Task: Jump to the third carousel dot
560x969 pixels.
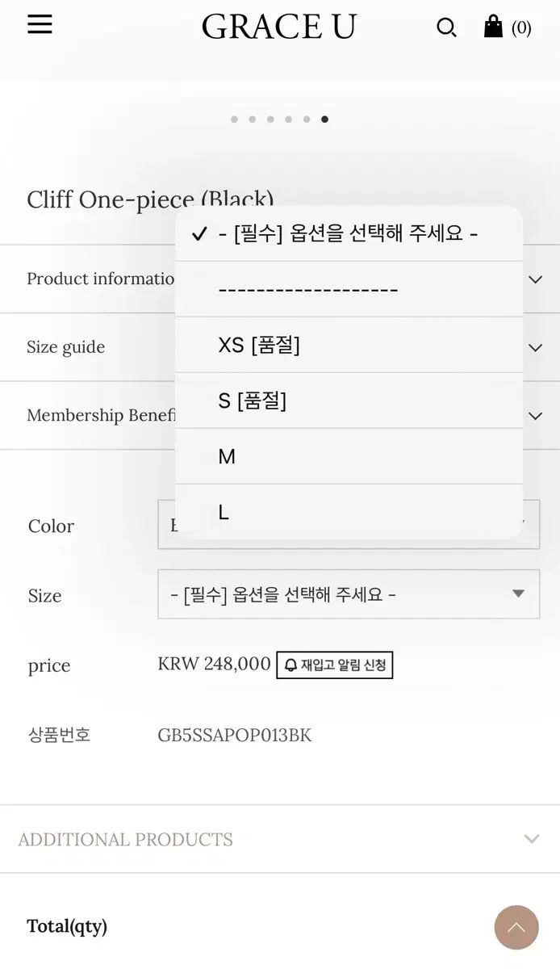Action: 270,120
